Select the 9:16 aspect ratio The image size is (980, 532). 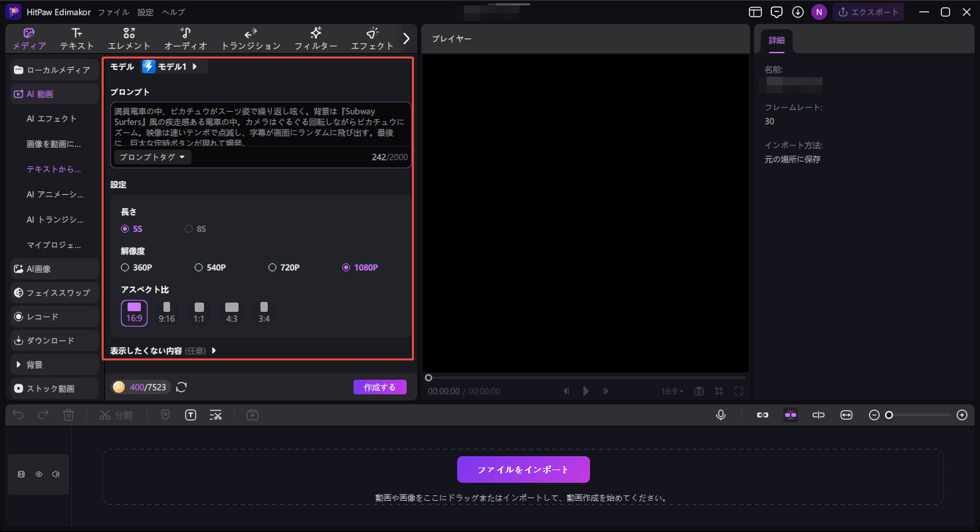coord(167,313)
